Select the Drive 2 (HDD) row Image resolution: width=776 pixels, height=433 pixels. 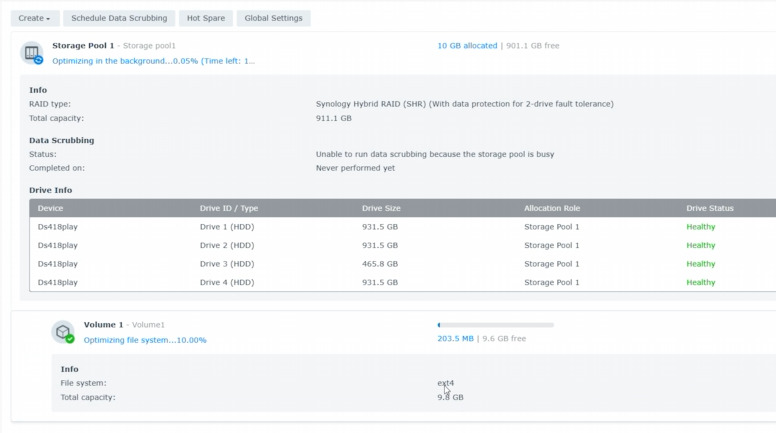coord(403,245)
